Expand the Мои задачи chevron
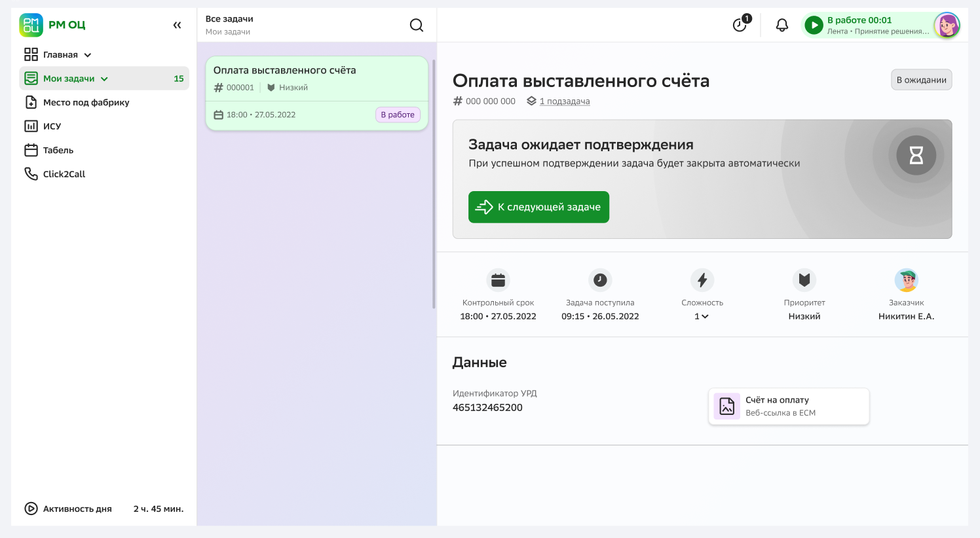Screen dimensions: 980x538 104,79
